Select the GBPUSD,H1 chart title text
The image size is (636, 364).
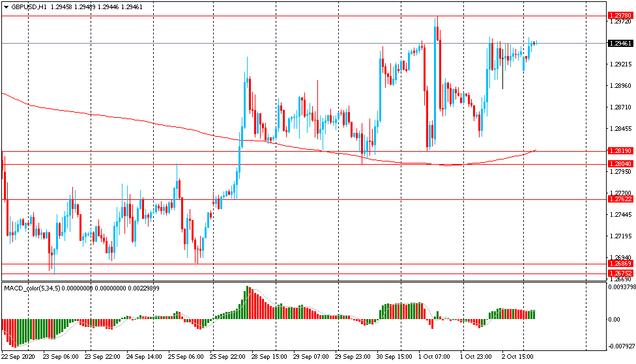coord(29,7)
